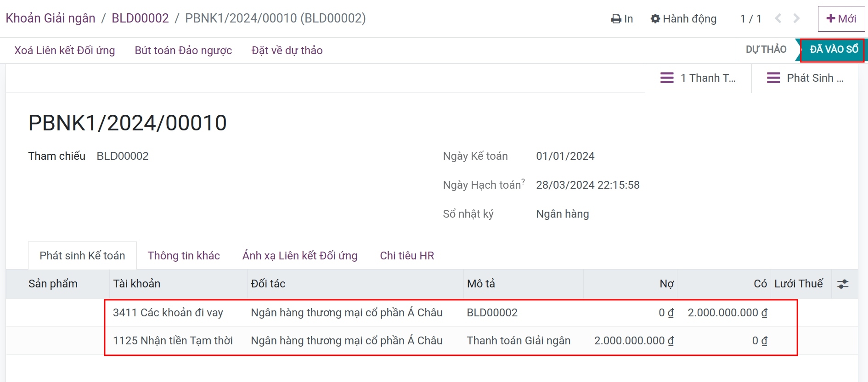
Task: Click Sổ nhật ký value Ngân hàng
Action: tap(563, 214)
